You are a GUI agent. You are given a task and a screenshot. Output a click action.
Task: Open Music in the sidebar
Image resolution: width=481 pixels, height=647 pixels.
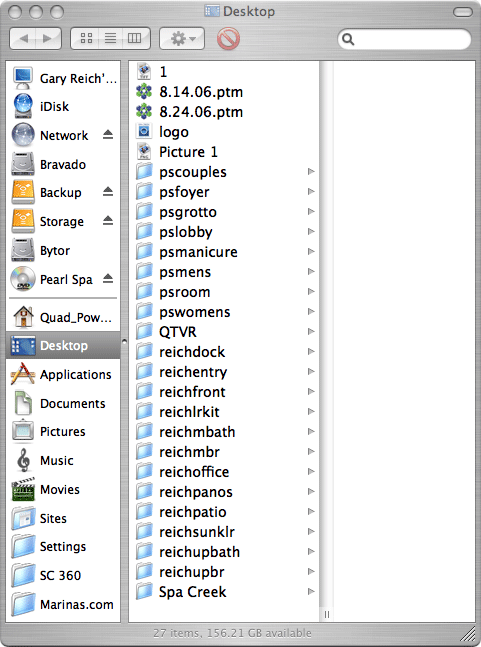pos(64,460)
